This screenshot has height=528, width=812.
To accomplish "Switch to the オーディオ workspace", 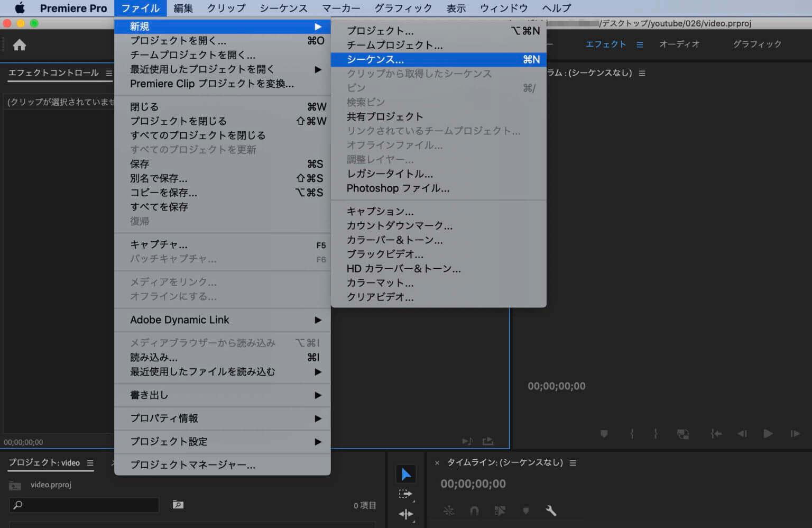I will point(679,44).
